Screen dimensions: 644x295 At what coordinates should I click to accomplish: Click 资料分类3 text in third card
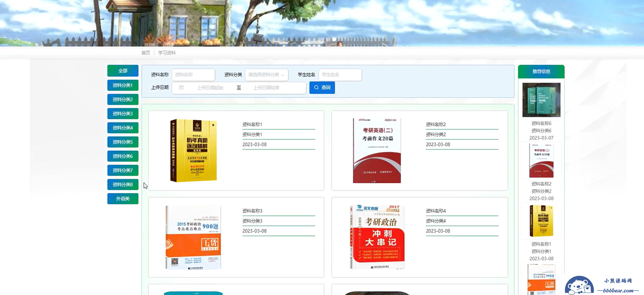tap(252, 221)
